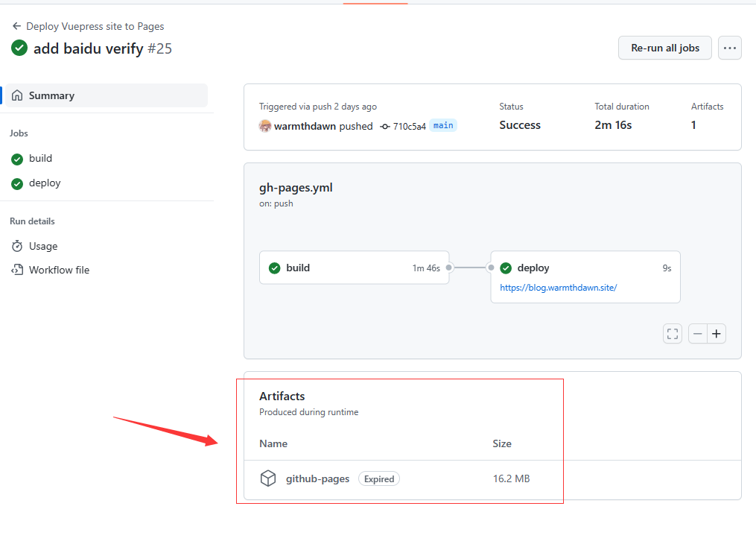This screenshot has height=553, width=756.
Task: Click the Re-run all jobs button
Action: 664,48
